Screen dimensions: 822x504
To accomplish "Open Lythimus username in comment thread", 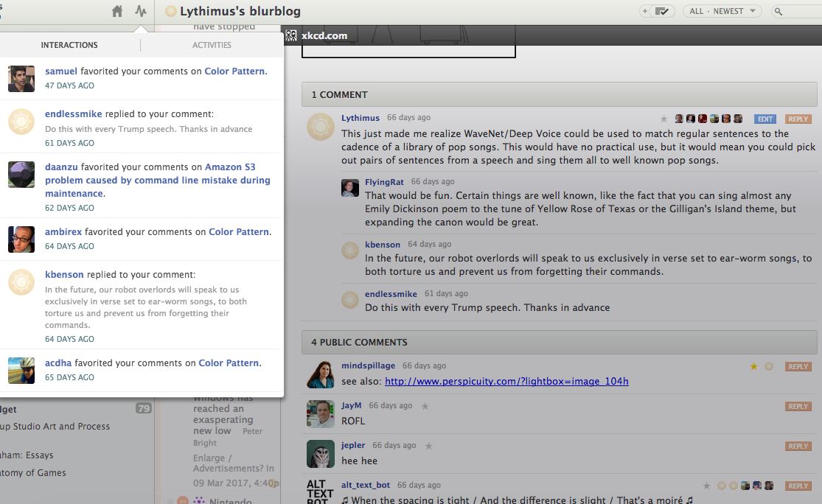I will [x=361, y=118].
